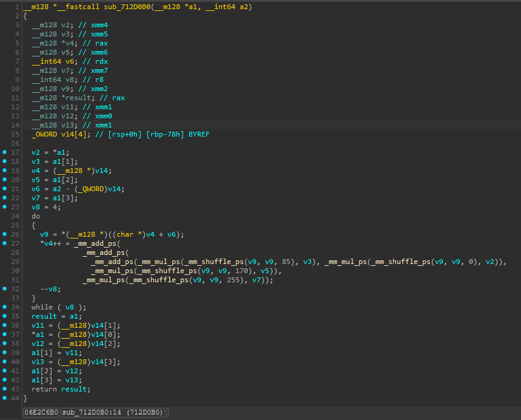Toggle breakpoint dot on line 26
This screenshot has height=420, width=521.
(x=5, y=234)
